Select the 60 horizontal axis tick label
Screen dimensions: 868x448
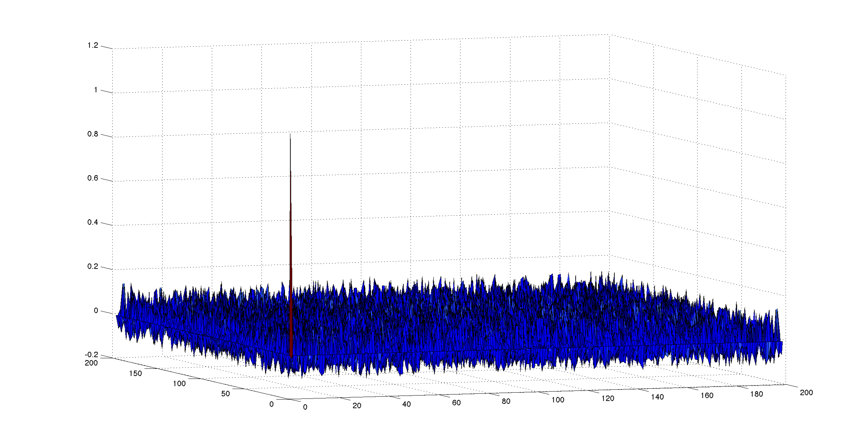[x=456, y=403]
